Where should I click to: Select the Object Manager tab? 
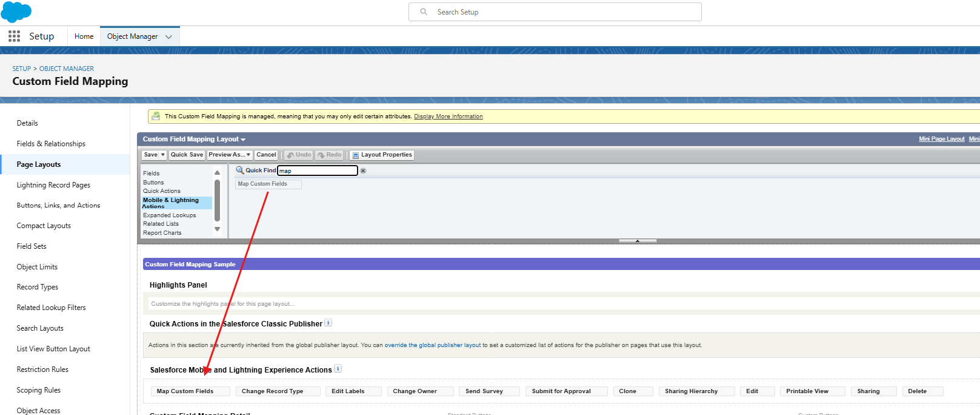[132, 36]
